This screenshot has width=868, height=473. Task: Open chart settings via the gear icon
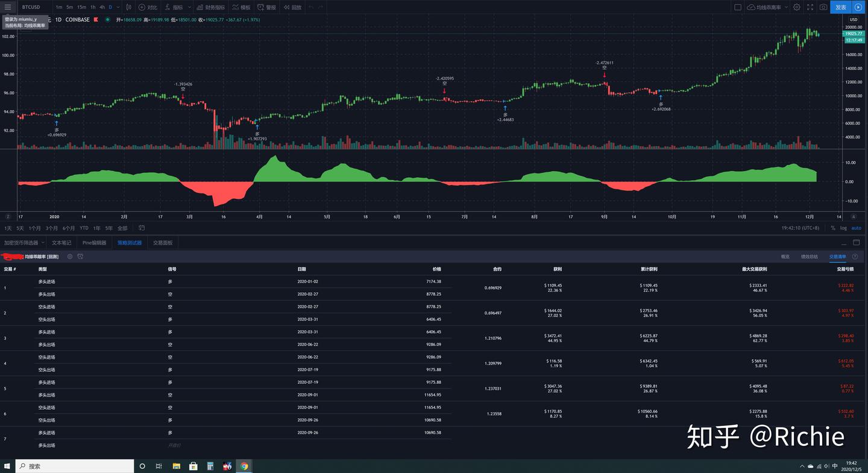coord(796,7)
